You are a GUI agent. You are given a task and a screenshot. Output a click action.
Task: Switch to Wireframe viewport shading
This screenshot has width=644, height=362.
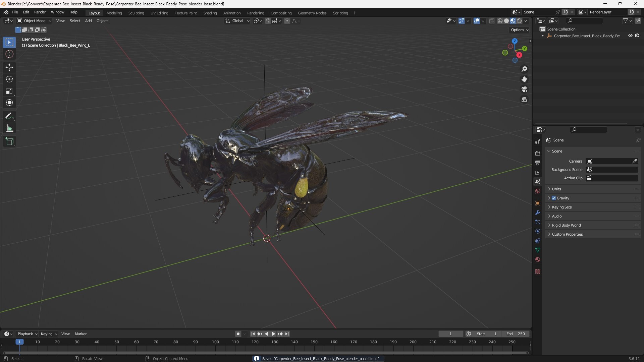(500, 21)
